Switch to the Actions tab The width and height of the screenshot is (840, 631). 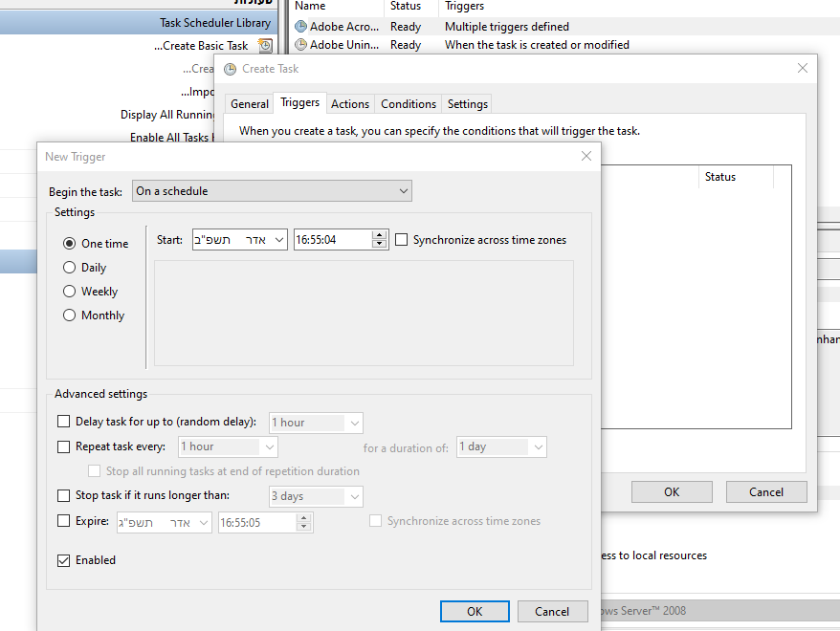click(350, 104)
